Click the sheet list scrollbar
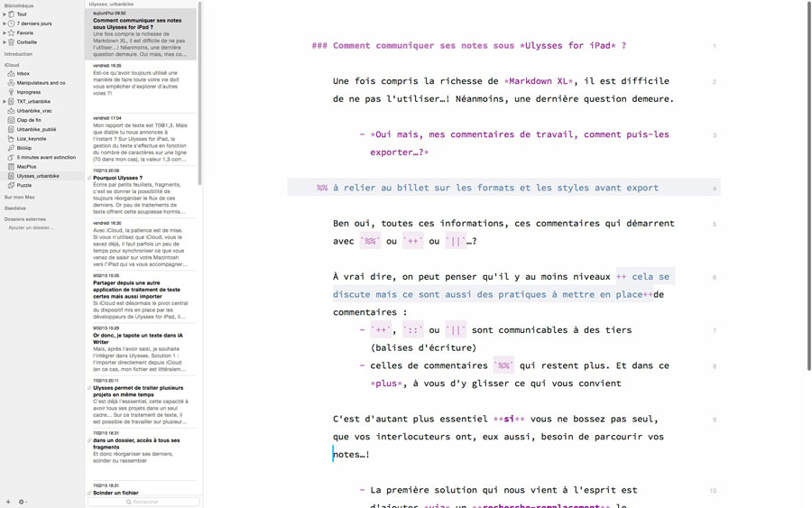The width and height of the screenshot is (812, 508). 199,93
